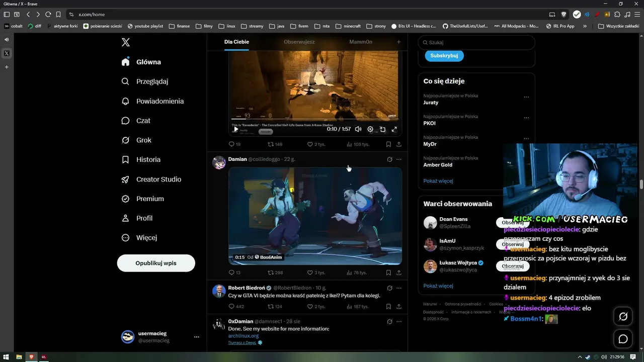
Task: Share the post with 105 tys. views
Action: point(399,144)
